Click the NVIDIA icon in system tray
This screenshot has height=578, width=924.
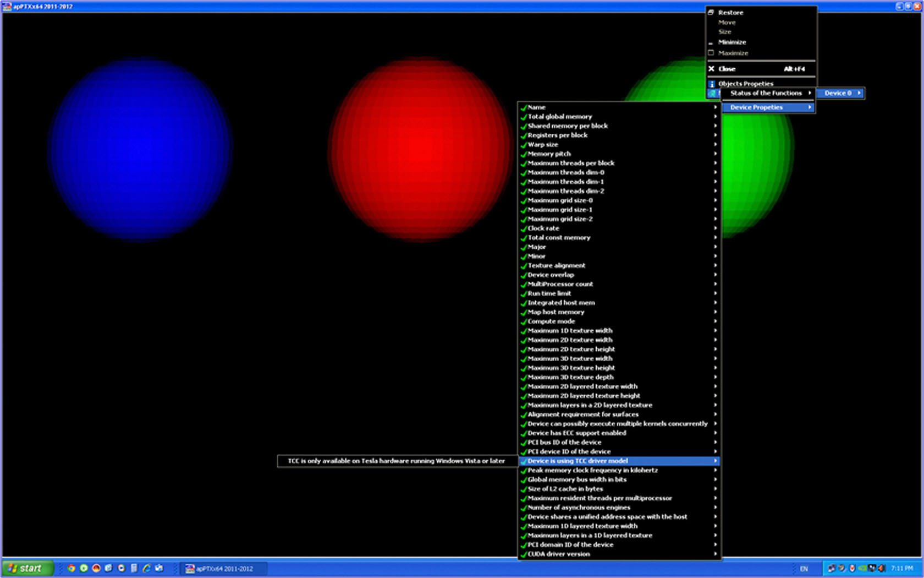[x=862, y=568]
